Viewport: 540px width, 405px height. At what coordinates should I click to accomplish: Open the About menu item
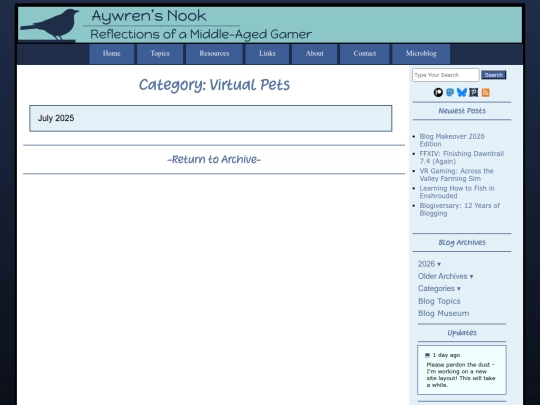click(x=314, y=54)
